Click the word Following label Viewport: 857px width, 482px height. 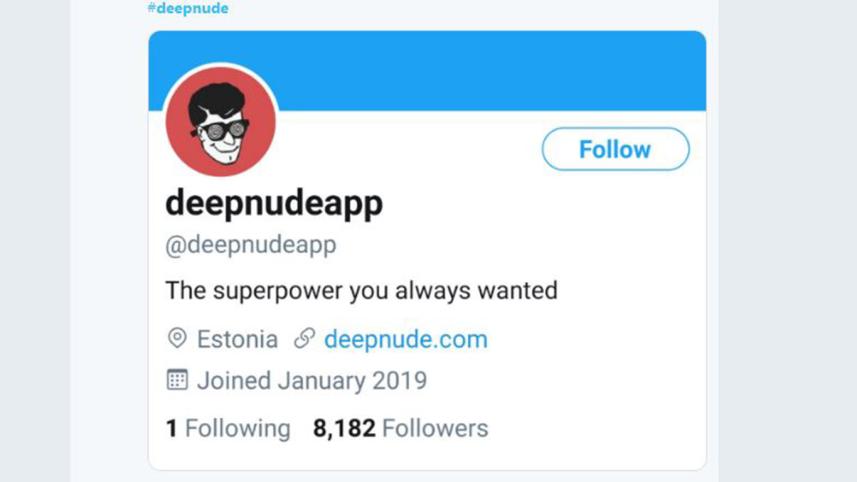(x=238, y=429)
